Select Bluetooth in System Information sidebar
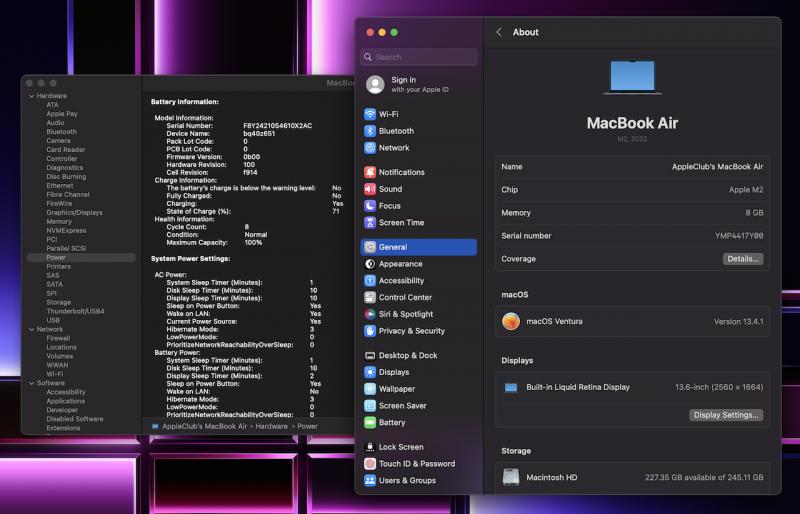Screen dimensions: 800x514 [61, 132]
